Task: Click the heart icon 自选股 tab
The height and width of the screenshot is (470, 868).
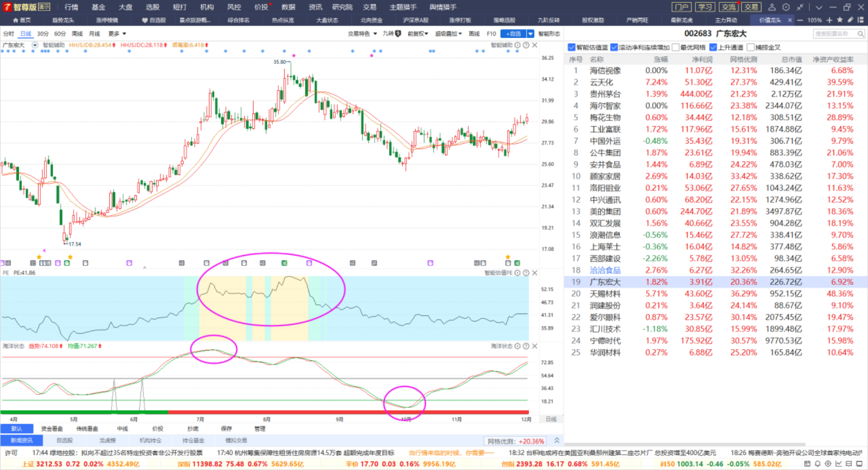Action: [x=154, y=20]
